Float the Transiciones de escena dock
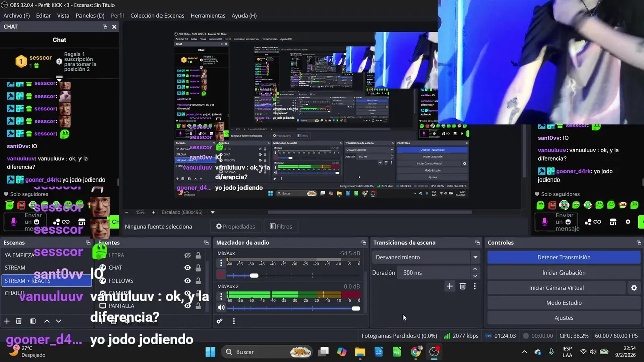The height and width of the screenshot is (362, 644). click(x=477, y=243)
